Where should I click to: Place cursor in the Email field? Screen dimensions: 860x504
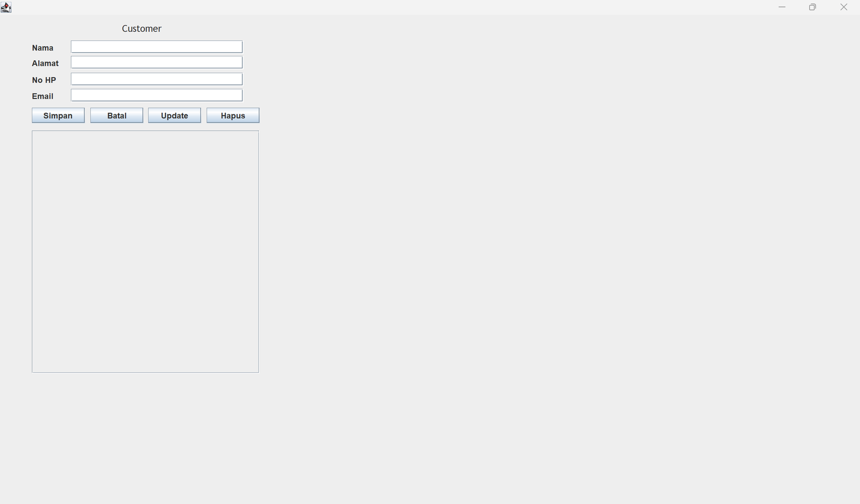pyautogui.click(x=156, y=95)
